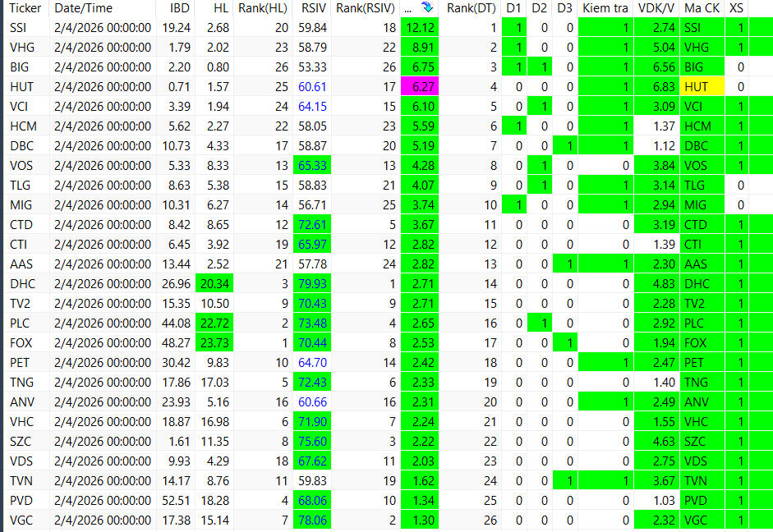
Task: Select the HCM ticker in first column
Action: [x=23, y=126]
